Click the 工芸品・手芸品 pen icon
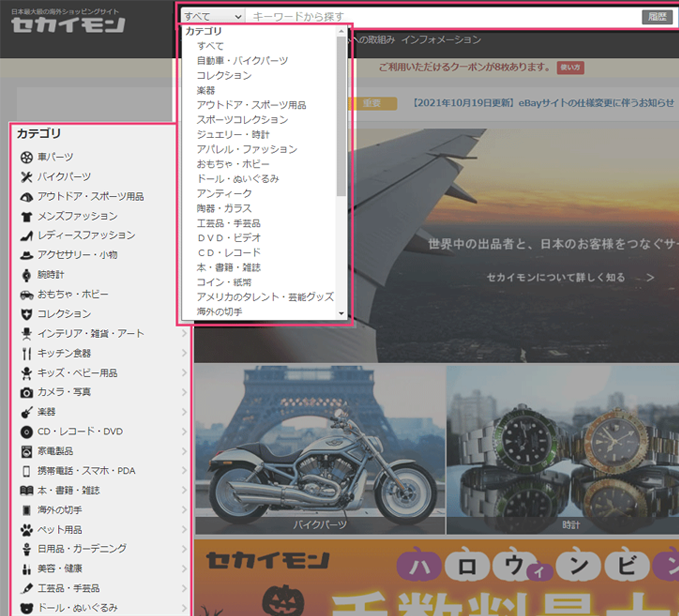The width and height of the screenshot is (679, 616). pos(26,589)
